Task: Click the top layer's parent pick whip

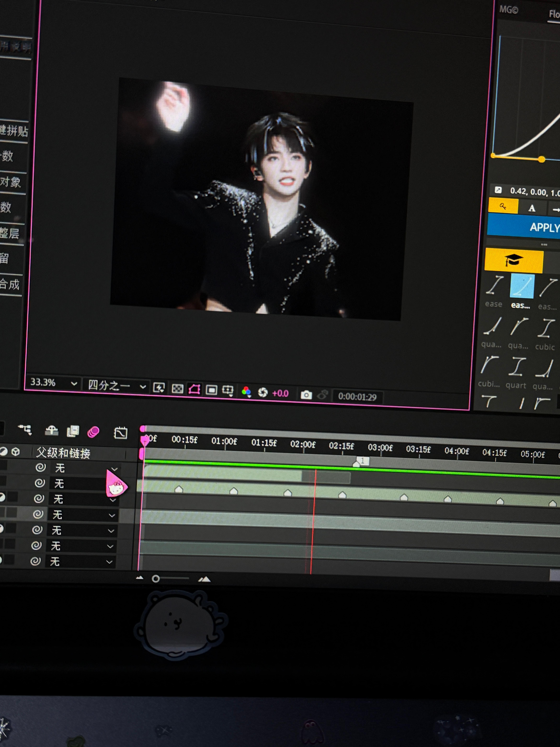Action: (41, 467)
